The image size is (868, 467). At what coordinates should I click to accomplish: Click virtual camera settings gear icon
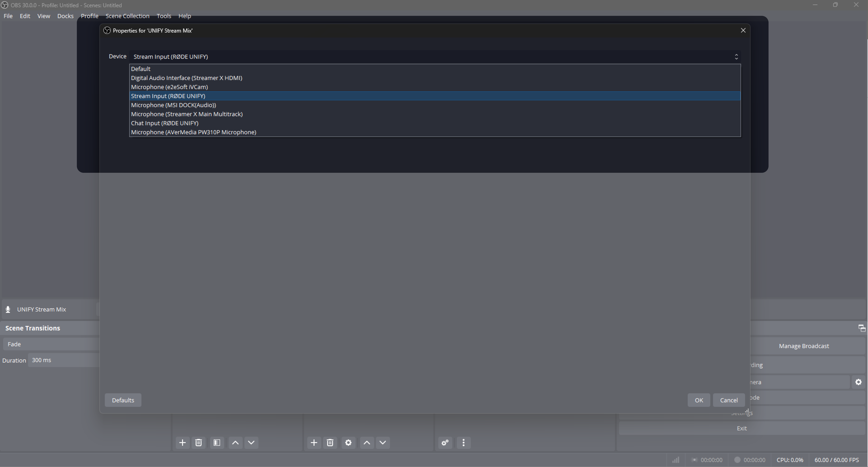click(x=858, y=382)
